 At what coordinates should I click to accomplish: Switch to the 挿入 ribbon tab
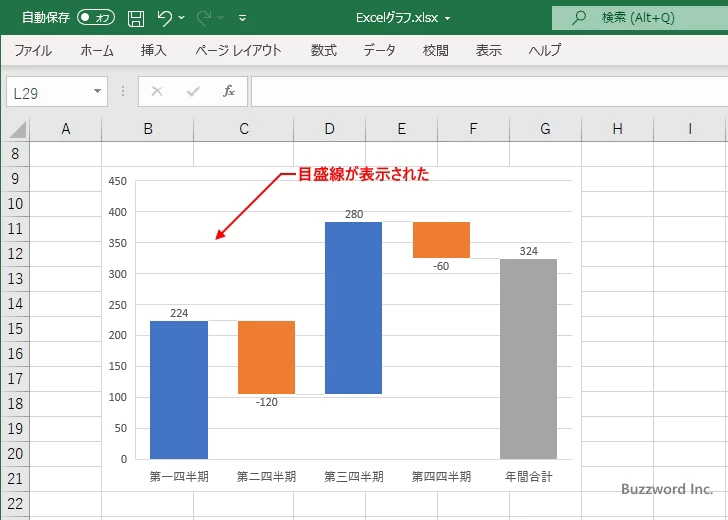coord(154,50)
